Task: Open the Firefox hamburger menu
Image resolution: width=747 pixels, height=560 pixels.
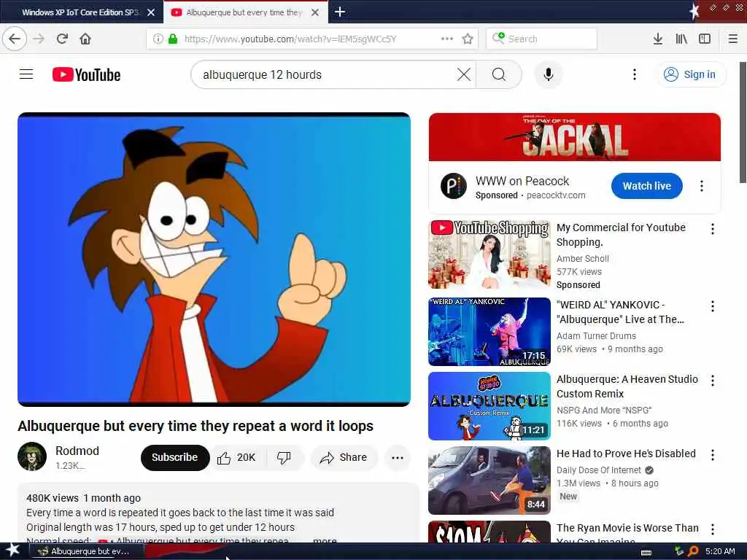Action: (x=732, y=39)
